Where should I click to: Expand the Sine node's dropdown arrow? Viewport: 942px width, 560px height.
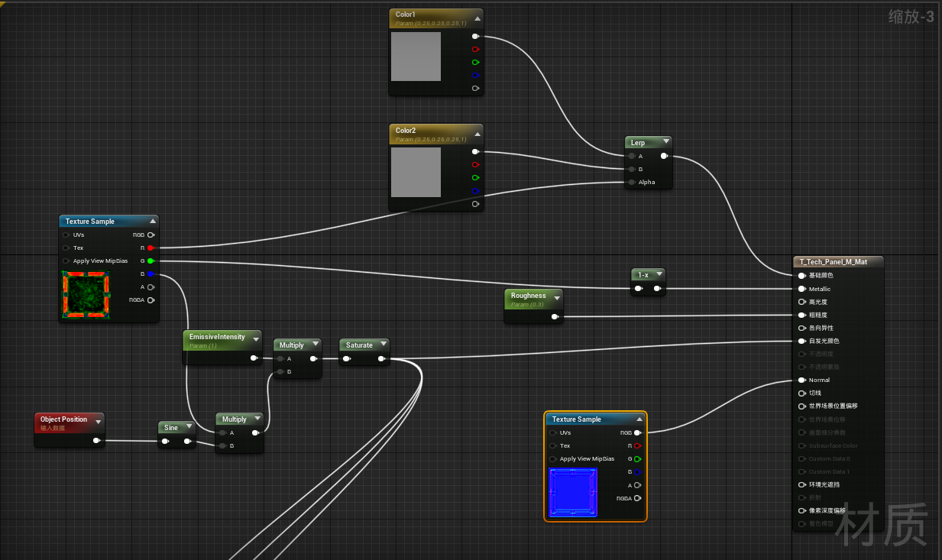pyautogui.click(x=189, y=427)
